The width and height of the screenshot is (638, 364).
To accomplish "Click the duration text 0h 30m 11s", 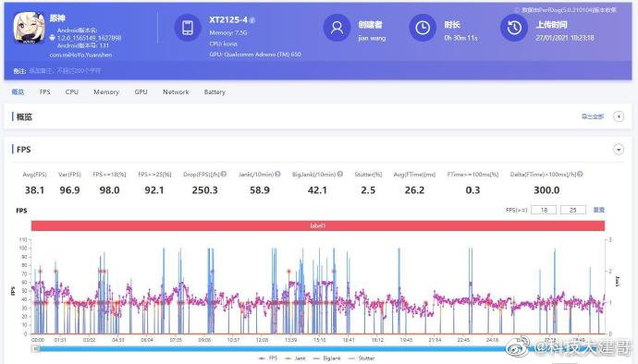I will [x=460, y=38].
